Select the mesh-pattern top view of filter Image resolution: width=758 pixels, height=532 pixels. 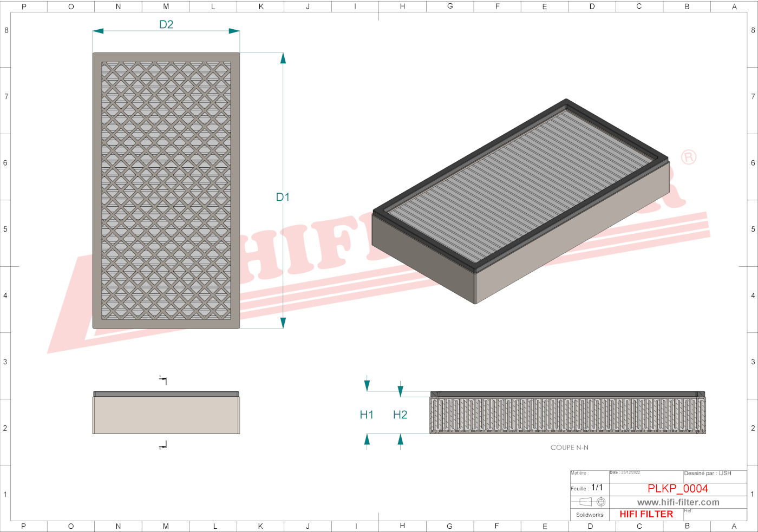tap(166, 191)
